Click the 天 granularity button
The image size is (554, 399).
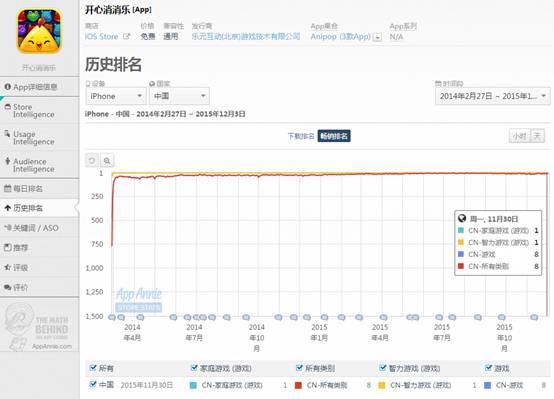(x=537, y=136)
